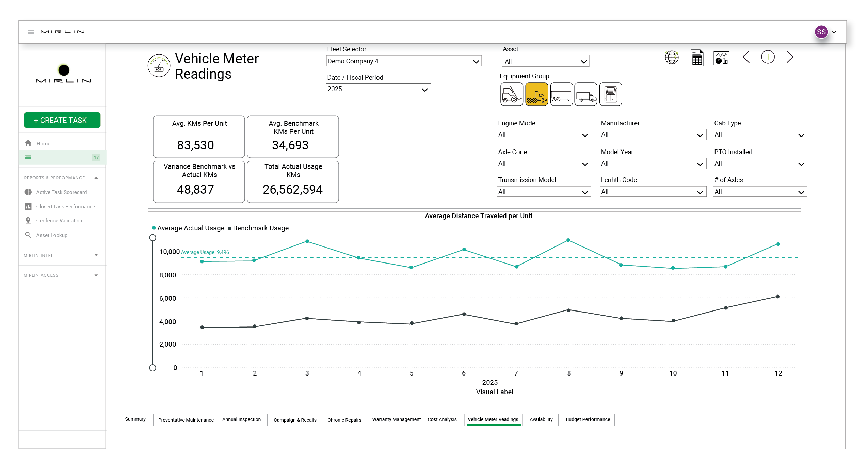Switch to the Preventative Maintenance tab
This screenshot has height=463, width=868.
[186, 420]
